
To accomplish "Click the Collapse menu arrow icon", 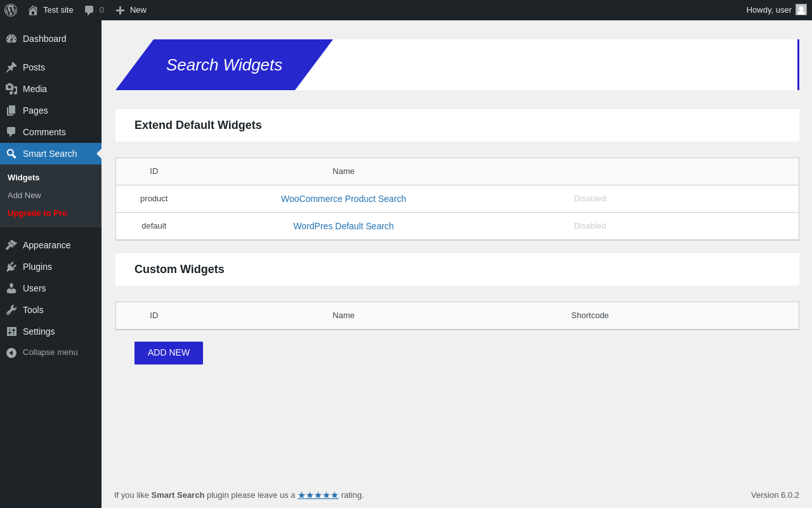I will [x=11, y=353].
